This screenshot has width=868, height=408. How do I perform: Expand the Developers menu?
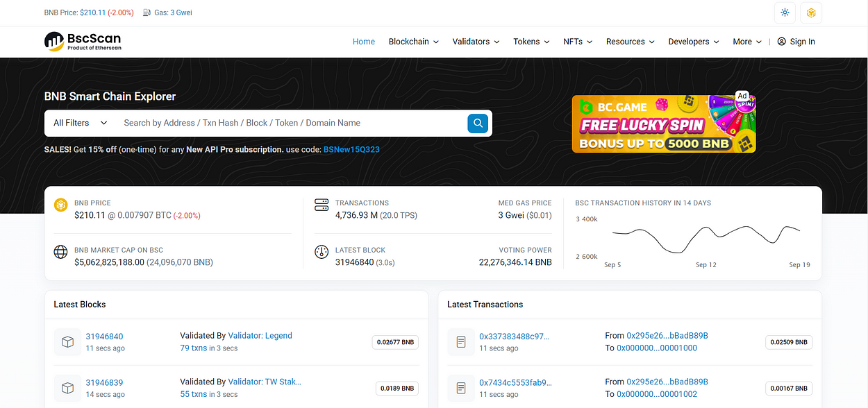694,42
